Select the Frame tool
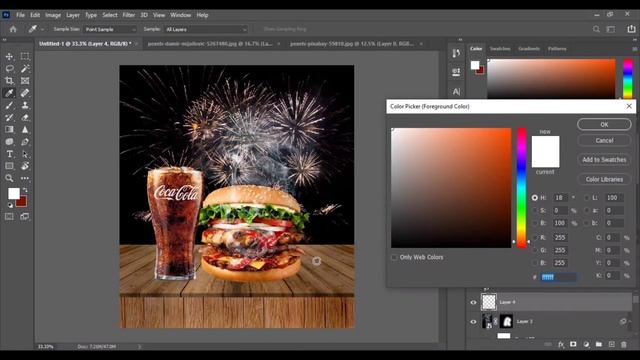The width and height of the screenshot is (640, 360). click(25, 81)
